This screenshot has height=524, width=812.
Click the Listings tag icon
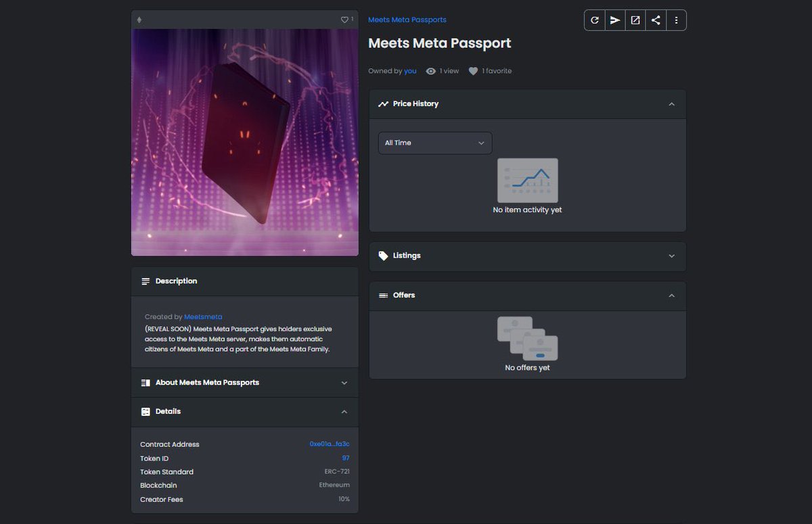384,256
